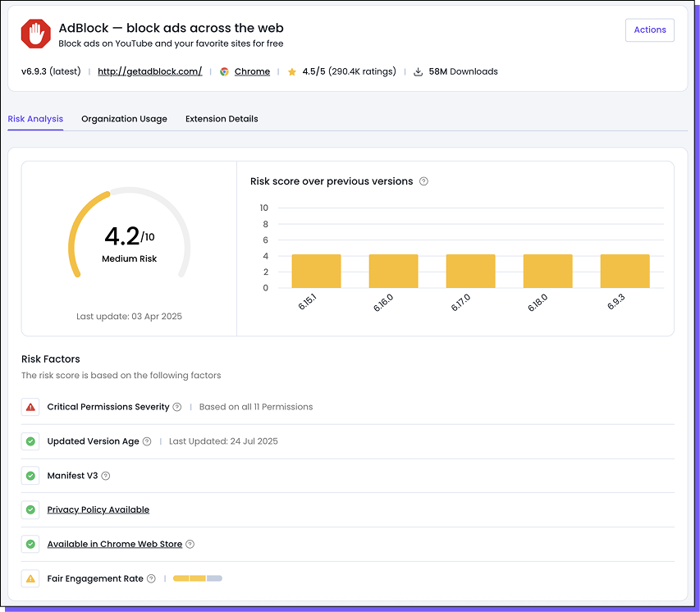This screenshot has height=612, width=700.
Task: Click the bar for version 6.18.0
Action: coord(547,271)
